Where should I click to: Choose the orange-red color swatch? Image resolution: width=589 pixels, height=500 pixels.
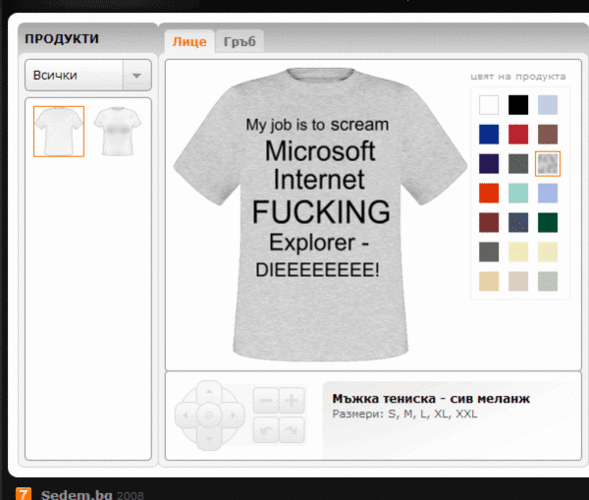489,193
